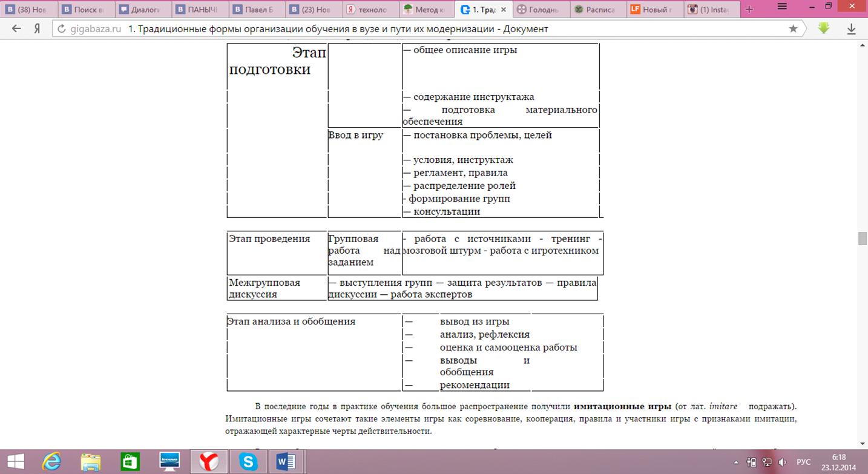Switch to the '(23) Нов' tab
The width and height of the screenshot is (868, 474).
[312, 10]
